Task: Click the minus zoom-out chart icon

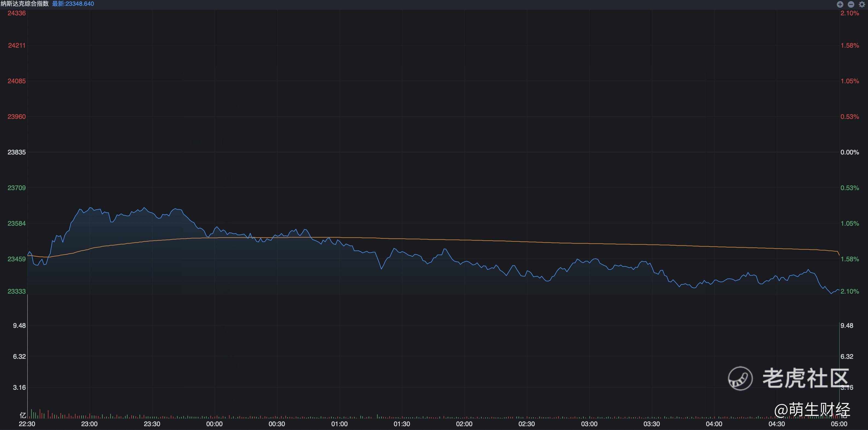Action: point(851,4)
